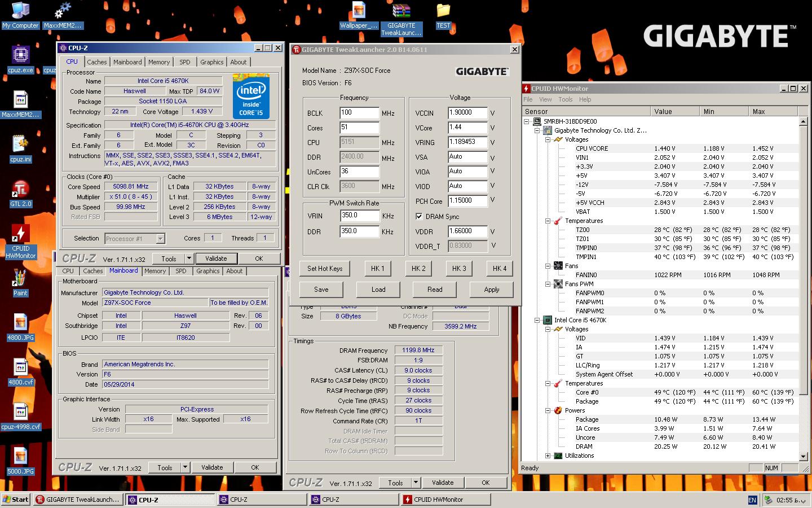Collapse Temperatures node under Gigabyte board
Screen dimensions: 812x508
coord(548,221)
